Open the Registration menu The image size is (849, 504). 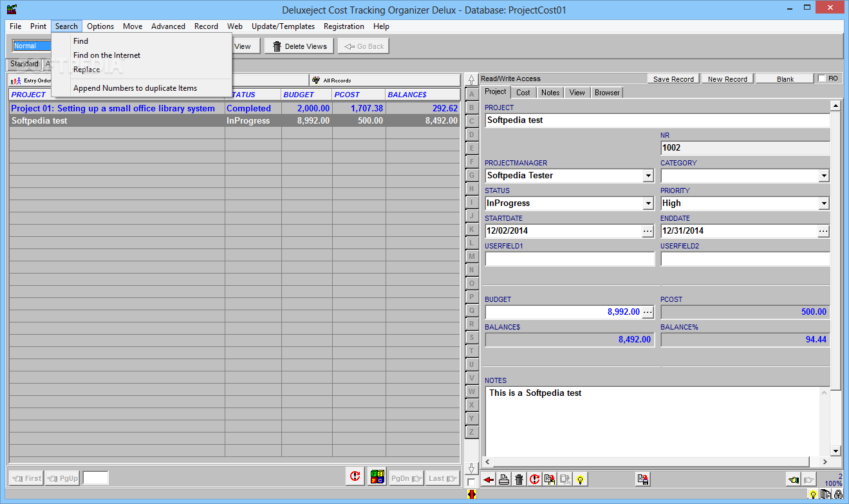(x=344, y=26)
